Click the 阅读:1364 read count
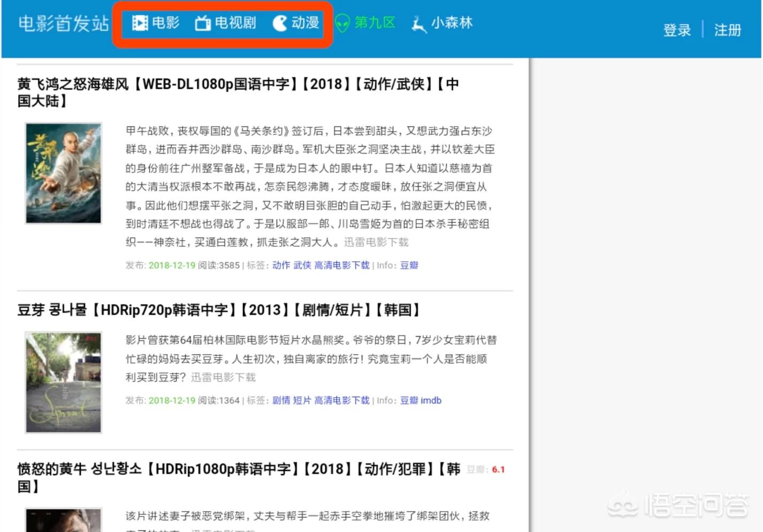Screen dimensions: 763x532 coord(219,400)
